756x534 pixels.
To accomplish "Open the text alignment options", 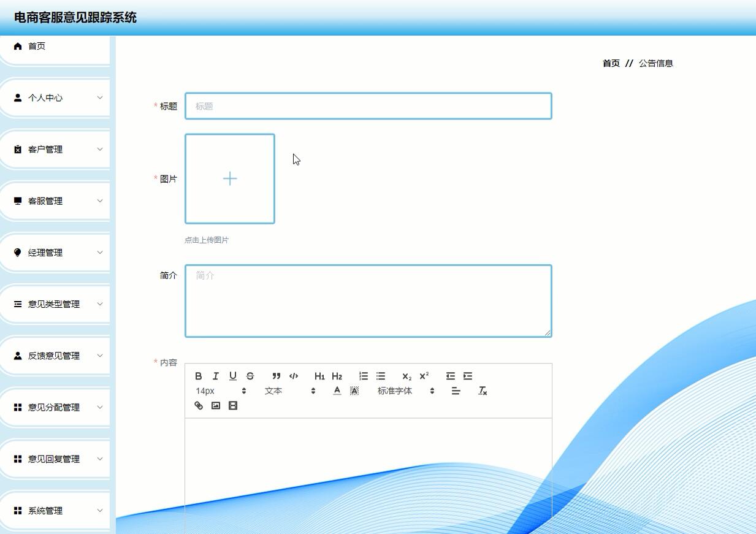I will click(456, 391).
